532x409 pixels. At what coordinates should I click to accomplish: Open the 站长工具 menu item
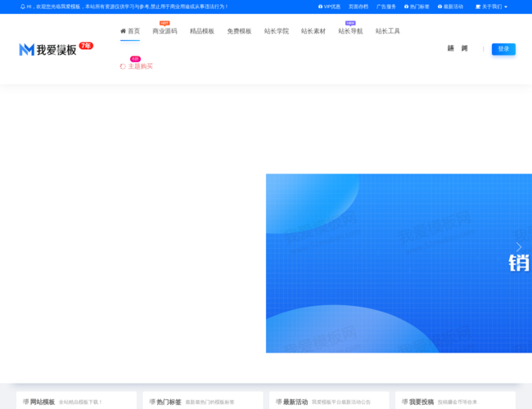387,31
